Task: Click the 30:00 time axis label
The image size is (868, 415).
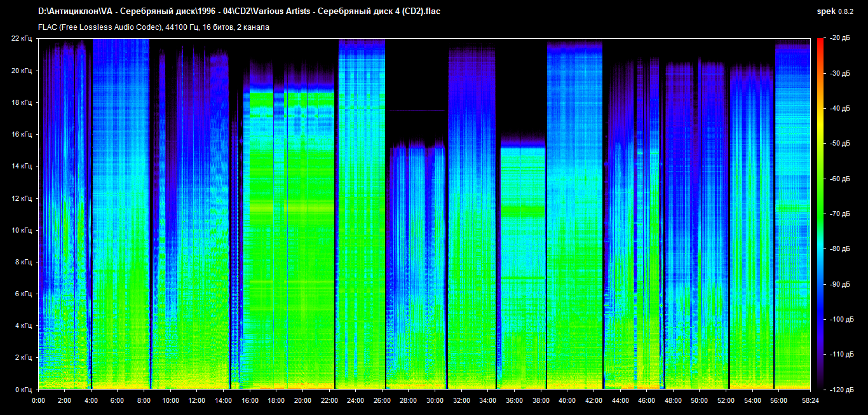Action: coord(435,400)
